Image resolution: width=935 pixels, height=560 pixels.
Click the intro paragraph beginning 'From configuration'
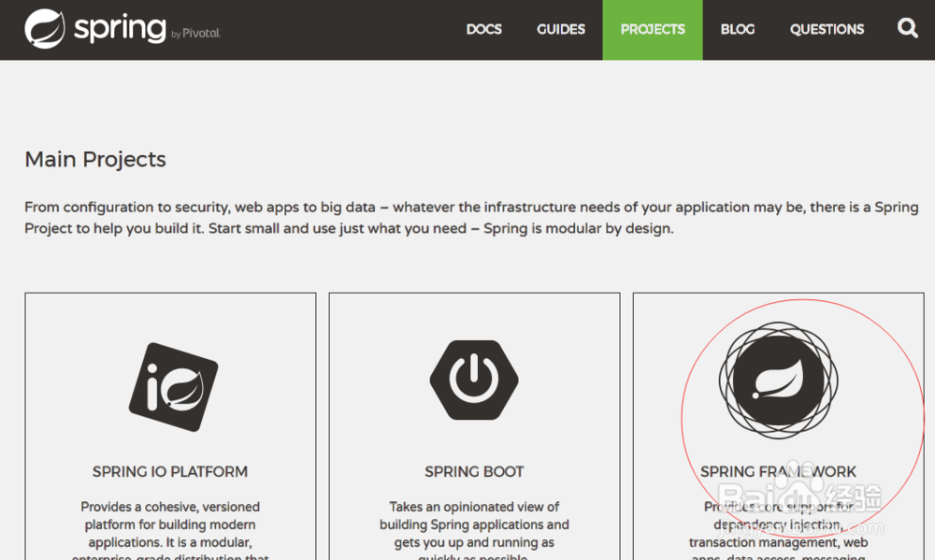[x=471, y=218]
